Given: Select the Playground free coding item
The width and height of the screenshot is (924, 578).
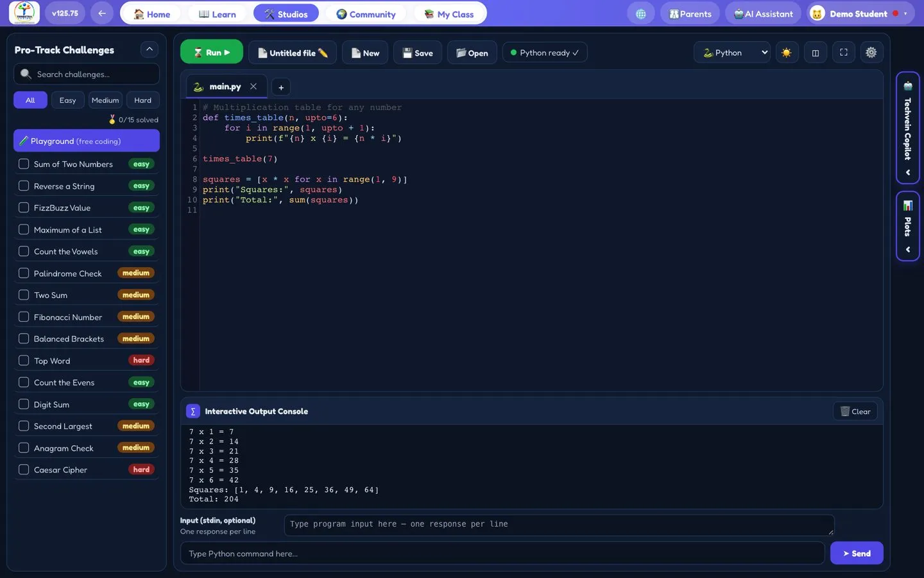Looking at the screenshot, I should tap(87, 141).
